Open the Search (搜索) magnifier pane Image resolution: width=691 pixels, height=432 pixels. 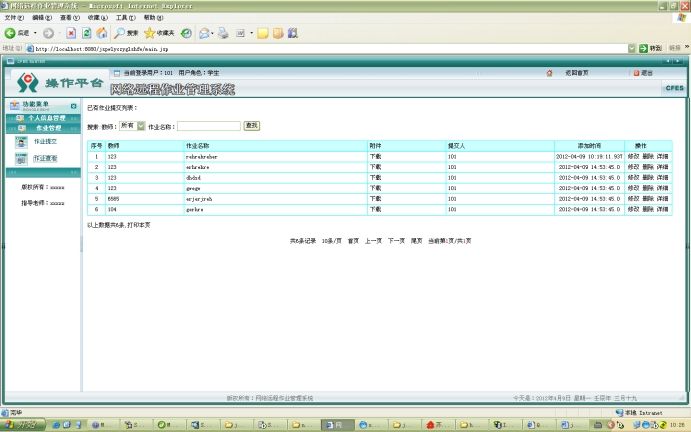pos(126,33)
